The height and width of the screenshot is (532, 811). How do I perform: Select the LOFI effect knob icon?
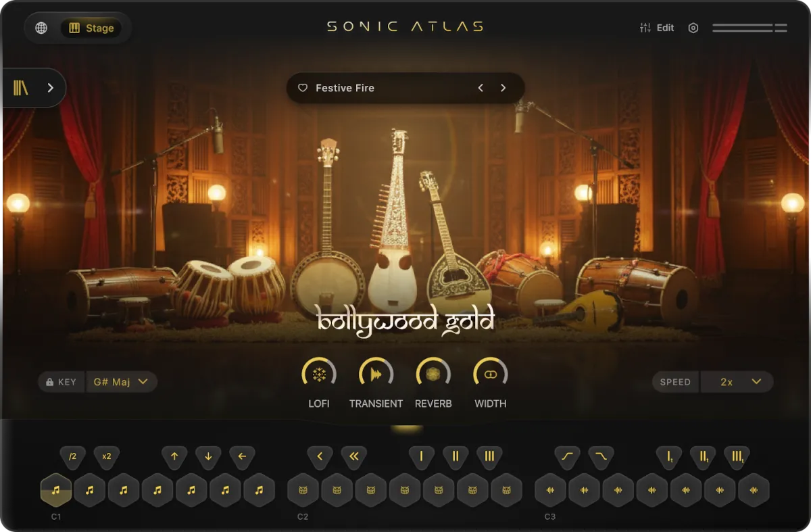(318, 372)
